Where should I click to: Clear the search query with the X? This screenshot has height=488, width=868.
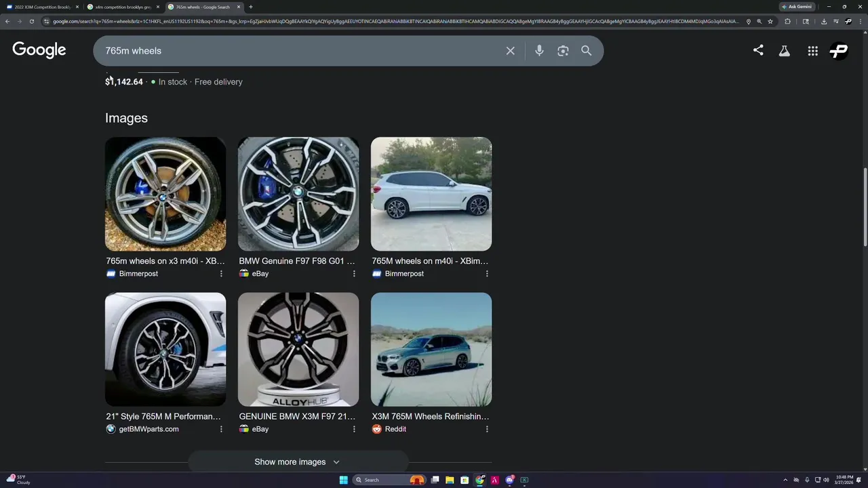pyautogui.click(x=511, y=51)
